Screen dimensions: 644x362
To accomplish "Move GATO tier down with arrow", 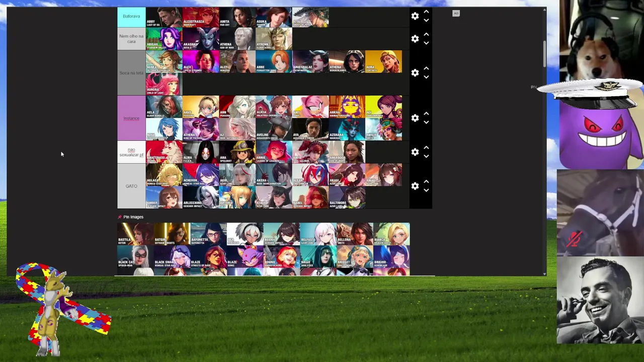I will click(x=426, y=191).
